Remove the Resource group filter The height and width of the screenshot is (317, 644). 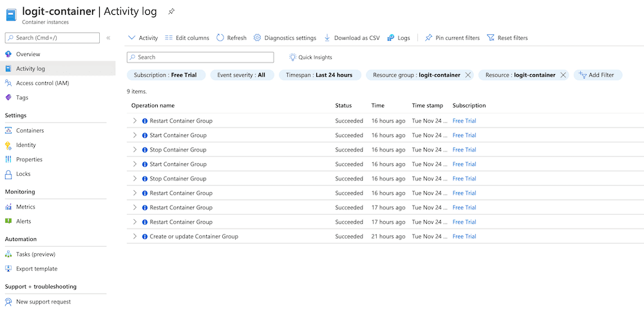[468, 75]
